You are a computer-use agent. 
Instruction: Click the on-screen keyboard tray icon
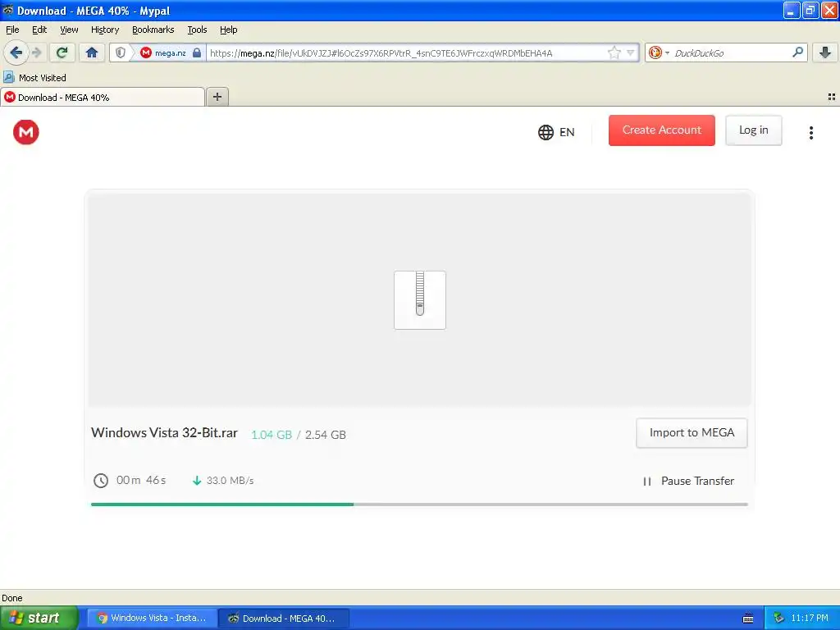(x=748, y=619)
